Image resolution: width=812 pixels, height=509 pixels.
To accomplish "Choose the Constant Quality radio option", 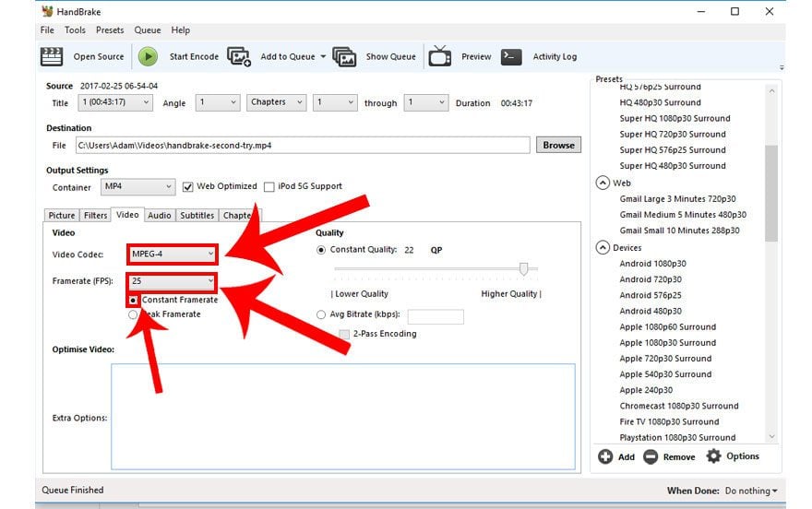I will (x=321, y=250).
